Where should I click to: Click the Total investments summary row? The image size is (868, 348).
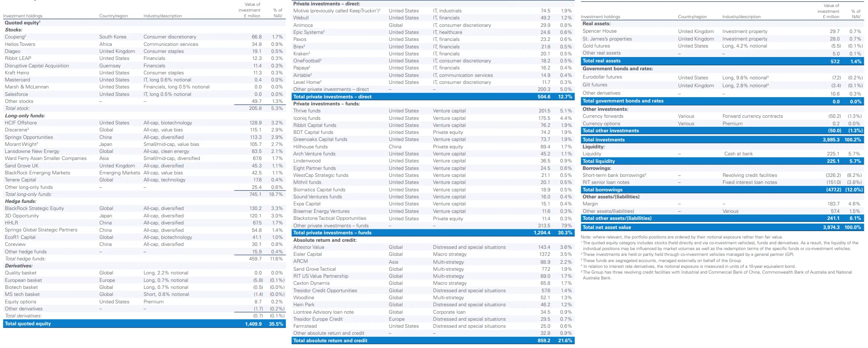pos(603,140)
